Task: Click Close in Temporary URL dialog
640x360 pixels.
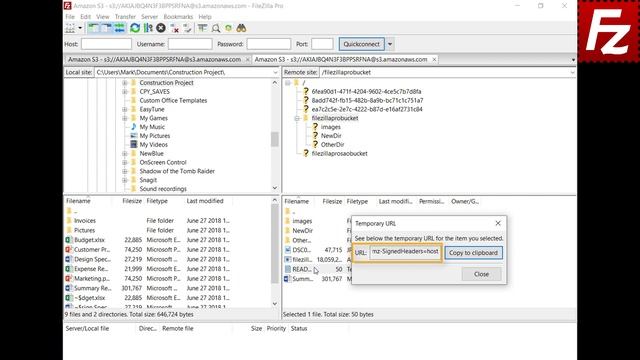Action: [482, 274]
